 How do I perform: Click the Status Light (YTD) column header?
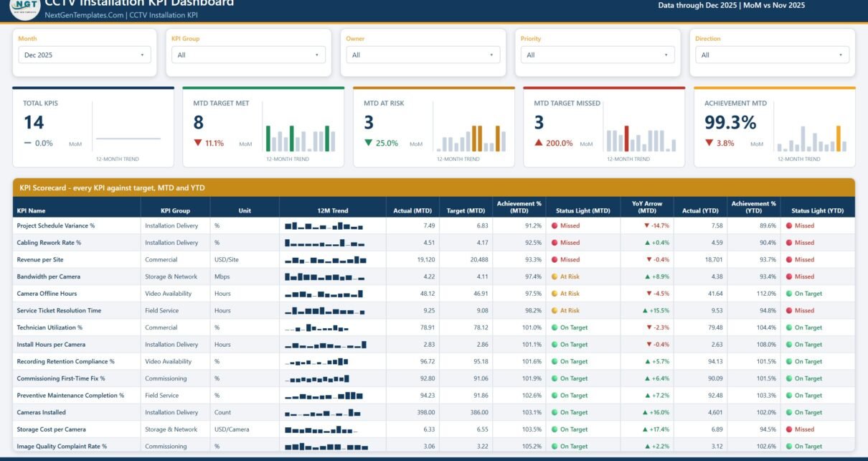pyautogui.click(x=817, y=211)
